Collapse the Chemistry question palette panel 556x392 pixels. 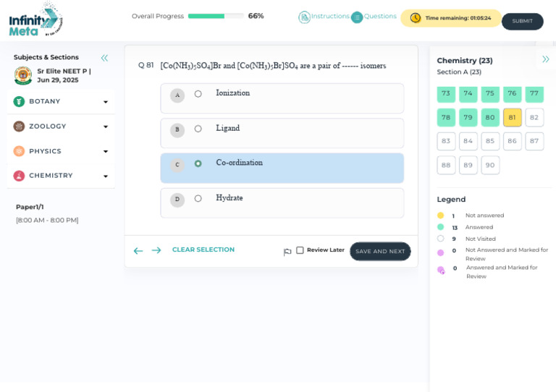[545, 59]
